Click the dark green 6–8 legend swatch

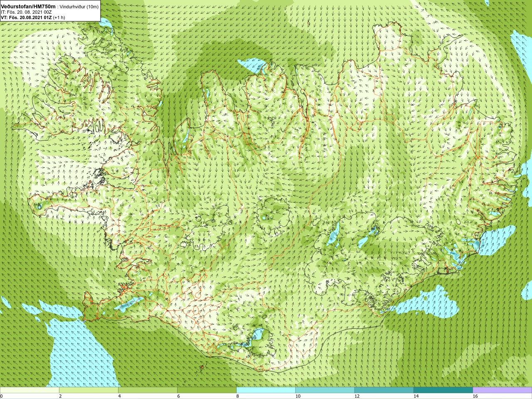click(207, 390)
